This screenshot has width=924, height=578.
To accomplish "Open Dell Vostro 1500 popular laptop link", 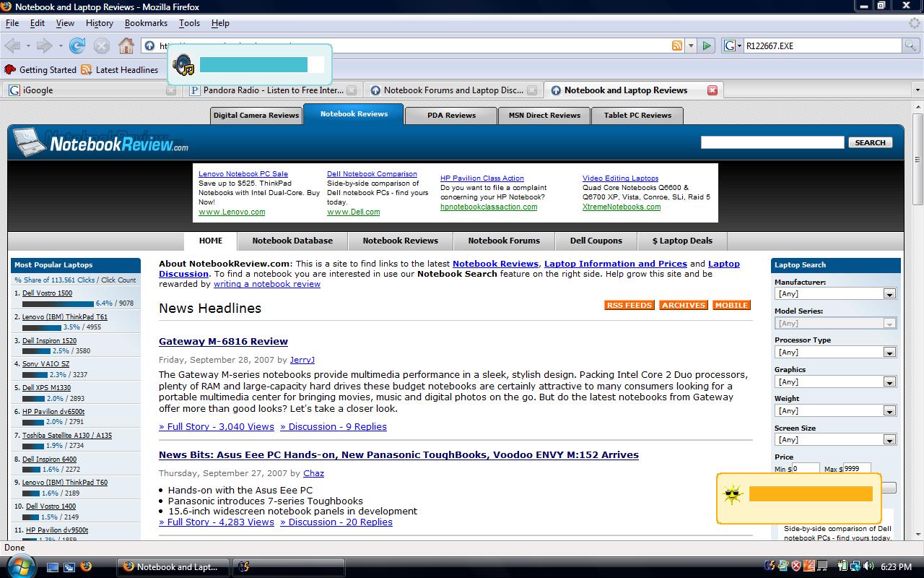I will pos(47,293).
